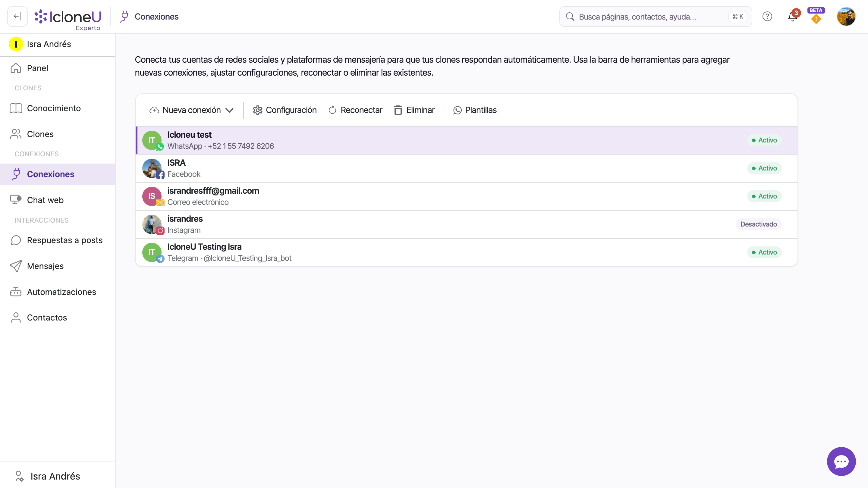This screenshot has height=488, width=868.
Task: Click the israndres Instagram avatar
Action: [152, 224]
